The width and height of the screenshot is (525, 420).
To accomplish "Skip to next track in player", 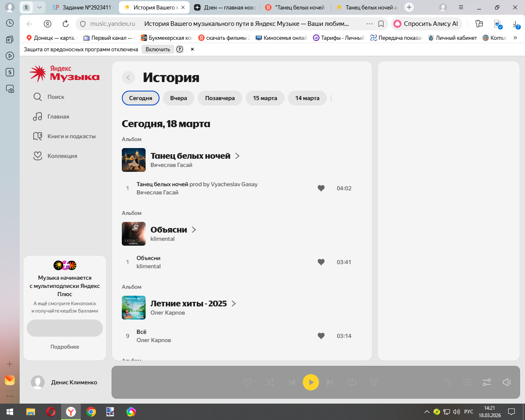I will (x=330, y=382).
